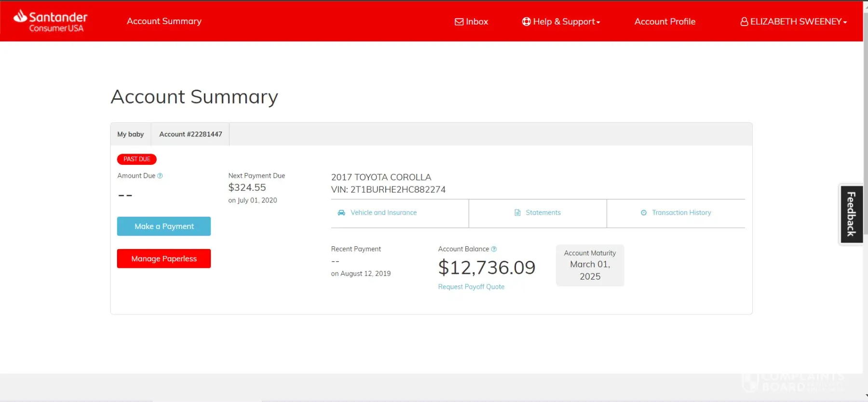Click the Request Payoff Quote link
The width and height of the screenshot is (868, 402).
[471, 287]
